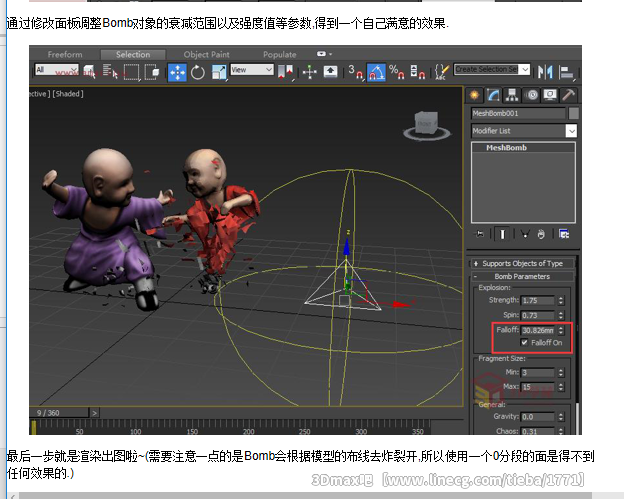Click next frame arrow beside 9 / 360
The image size is (624, 499).
(x=95, y=413)
